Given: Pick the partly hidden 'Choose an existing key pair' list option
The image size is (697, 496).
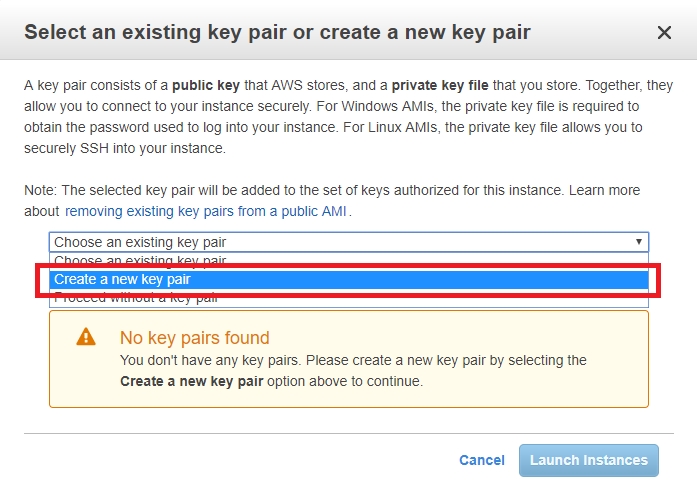Looking at the screenshot, I should (349, 259).
